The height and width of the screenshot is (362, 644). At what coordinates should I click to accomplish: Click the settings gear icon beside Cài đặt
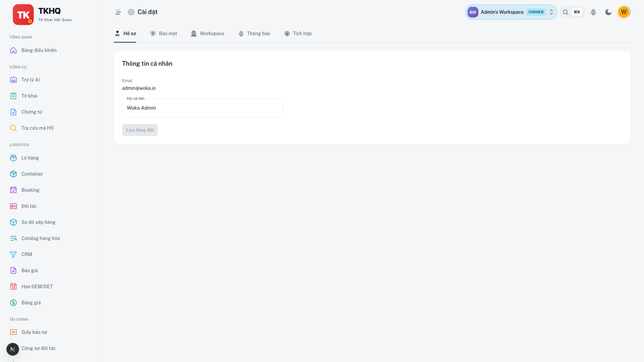[x=131, y=12]
